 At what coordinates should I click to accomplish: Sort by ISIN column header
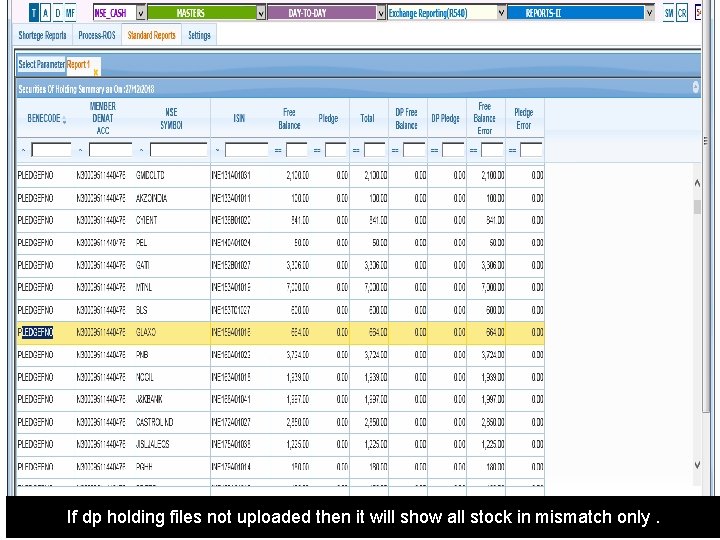pos(239,118)
